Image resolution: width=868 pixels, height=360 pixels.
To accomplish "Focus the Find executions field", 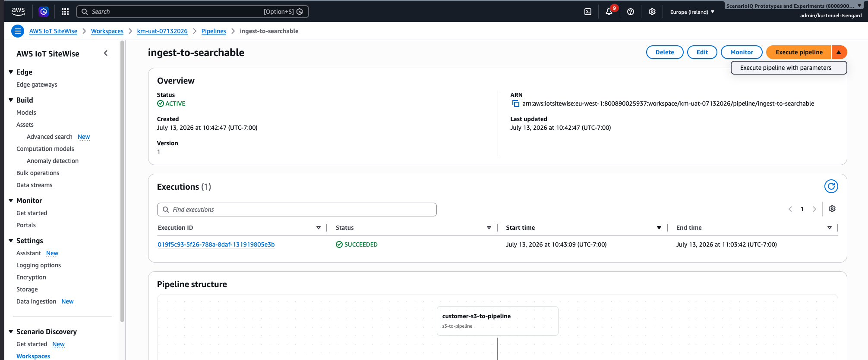I will (297, 210).
